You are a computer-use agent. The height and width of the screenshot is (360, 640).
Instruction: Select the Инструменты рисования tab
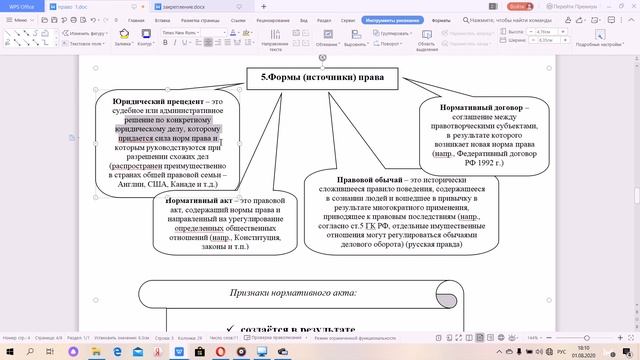pyautogui.click(x=392, y=20)
